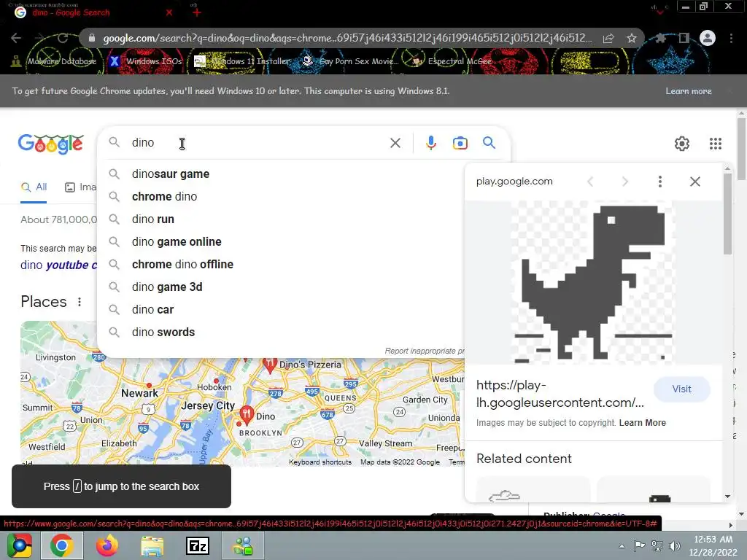Click Learn more in update banner
This screenshot has height=560, width=747.
(689, 91)
